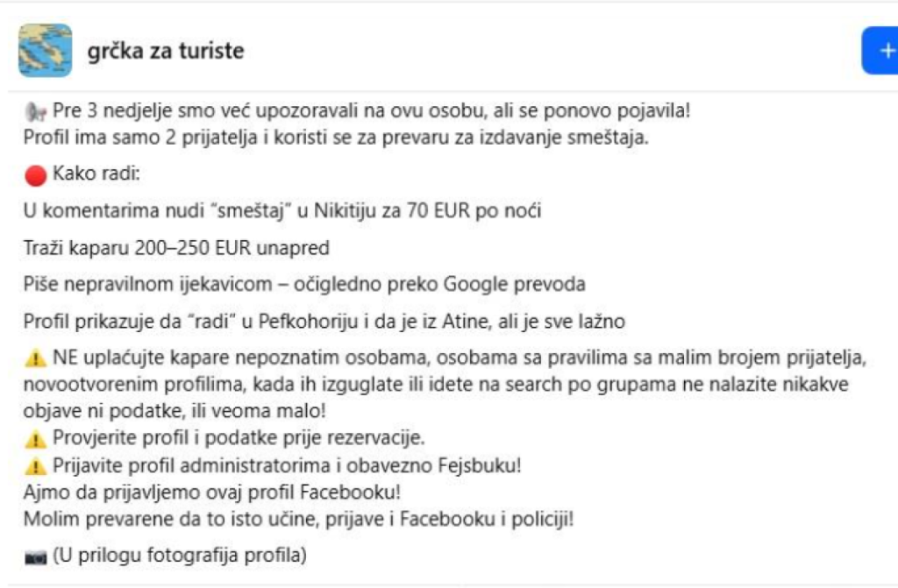Click "Ajmo da prijavljemo ovaj profil Facebooku!"
The image size is (898, 588).
(212, 492)
